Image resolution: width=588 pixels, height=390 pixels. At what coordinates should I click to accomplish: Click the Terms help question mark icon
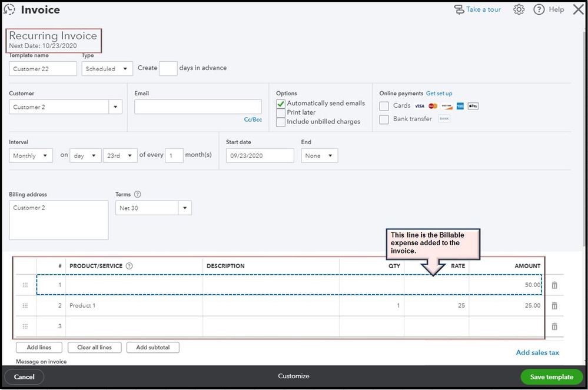tap(137, 194)
